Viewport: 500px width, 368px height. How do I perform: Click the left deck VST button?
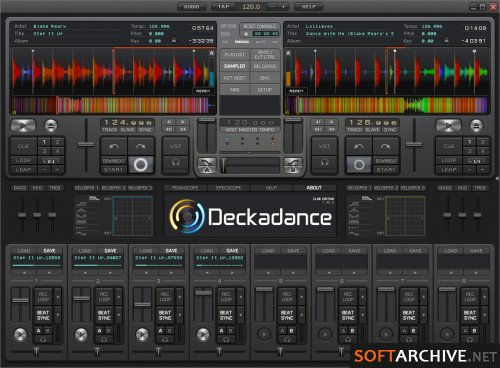click(x=176, y=146)
